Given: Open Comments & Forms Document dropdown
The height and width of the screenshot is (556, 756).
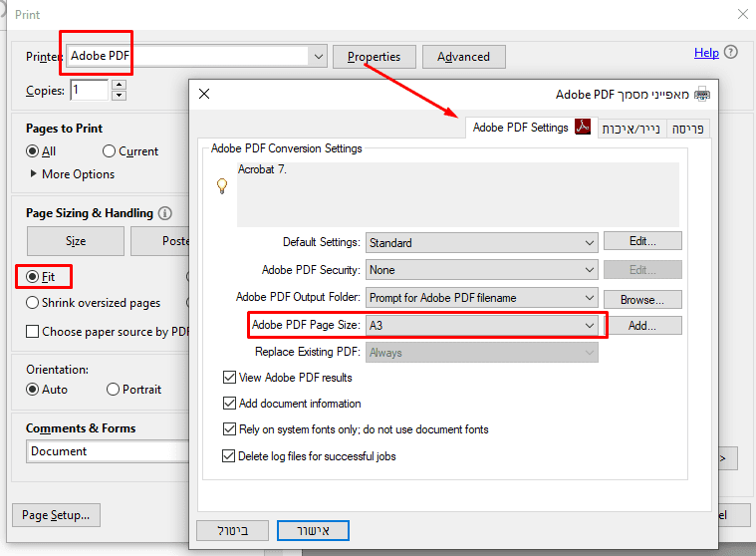Looking at the screenshot, I should tap(108, 451).
